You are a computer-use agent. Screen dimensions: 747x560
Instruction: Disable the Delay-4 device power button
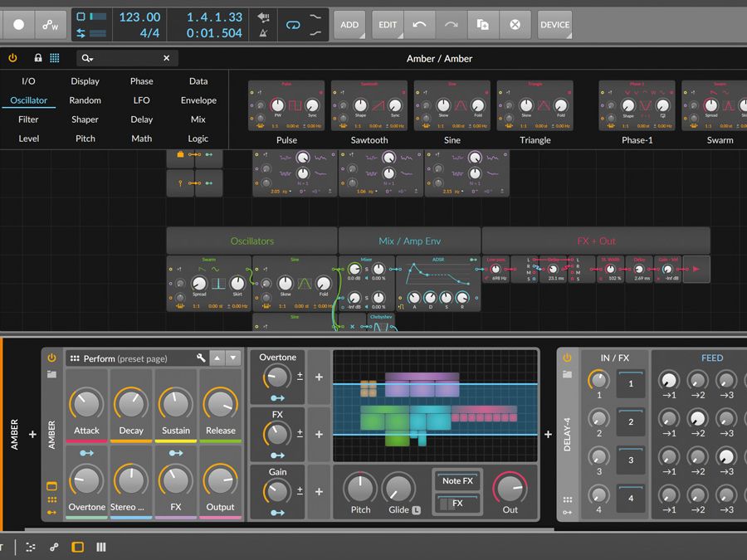[567, 358]
